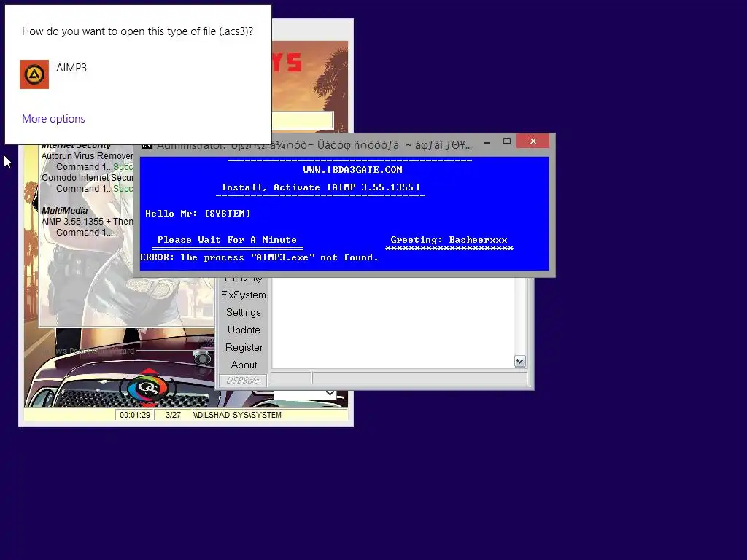Open Settings in the USB tool sidebar
The image size is (747, 560).
pyautogui.click(x=244, y=312)
